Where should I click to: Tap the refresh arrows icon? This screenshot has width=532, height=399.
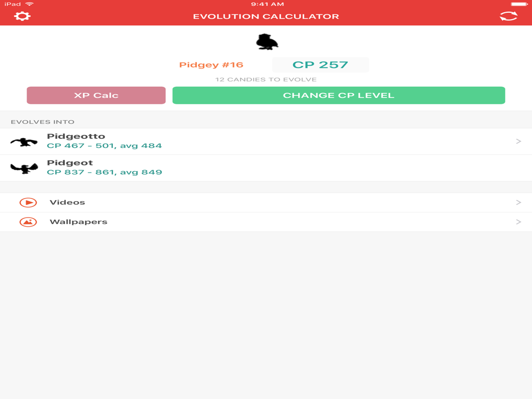(508, 16)
